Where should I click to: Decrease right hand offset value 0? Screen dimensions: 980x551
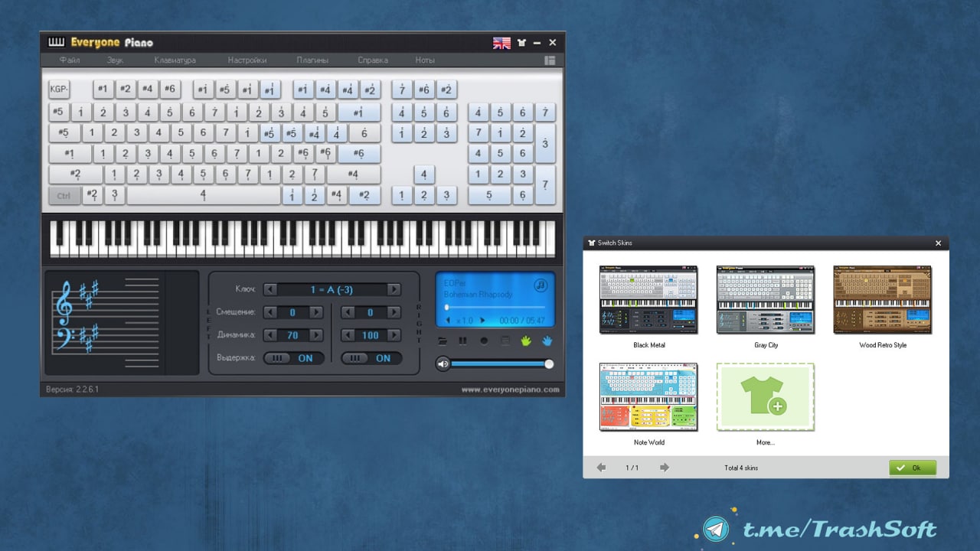tap(347, 312)
